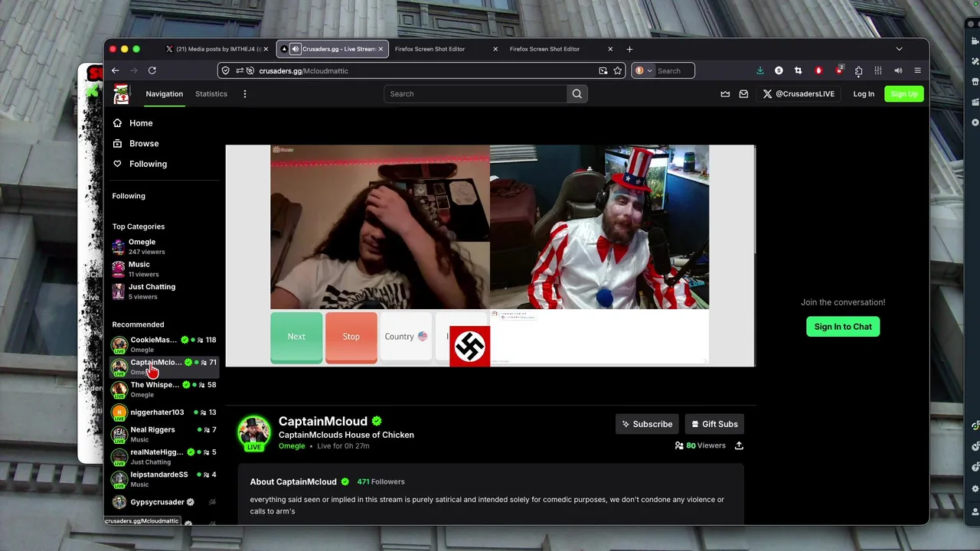Open the search engine selector dropdown
Screen dimensions: 980x551
click(x=643, y=70)
